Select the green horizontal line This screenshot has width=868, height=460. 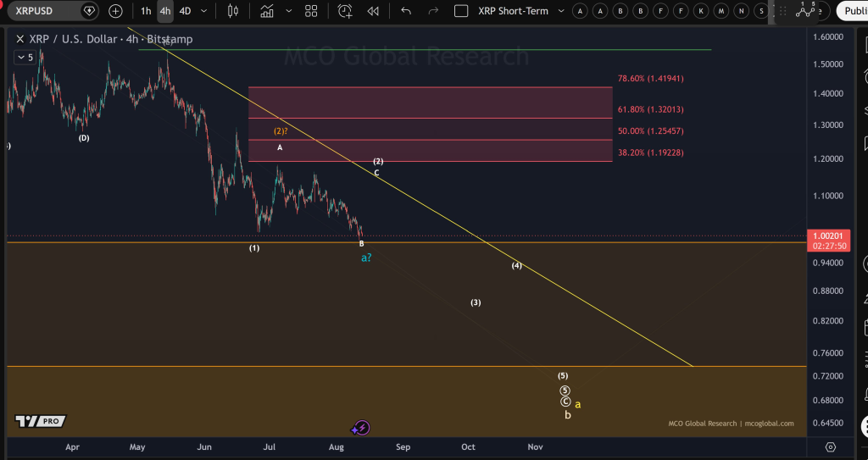click(x=425, y=50)
